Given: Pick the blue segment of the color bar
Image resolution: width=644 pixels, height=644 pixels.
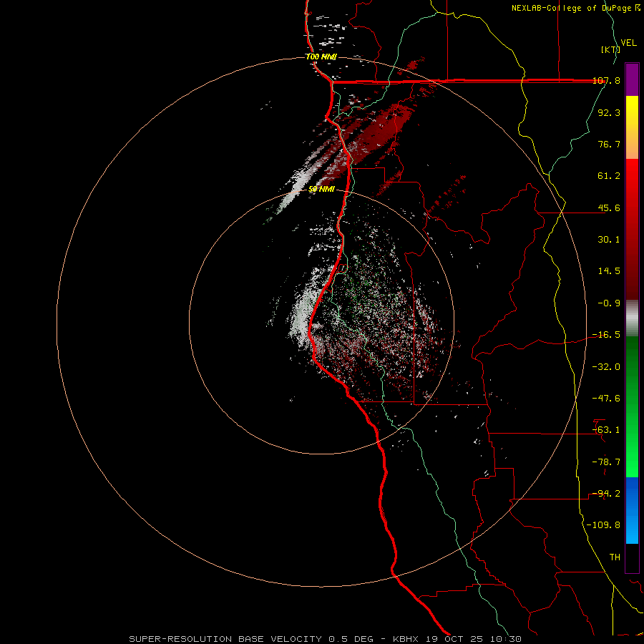Looking at the screenshot, I should tap(632, 510).
